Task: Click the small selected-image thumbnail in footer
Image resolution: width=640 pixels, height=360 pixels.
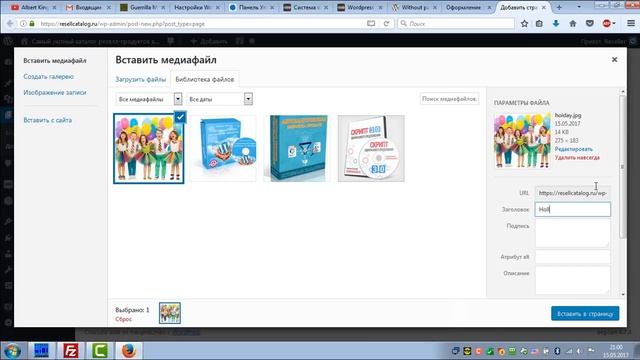Action: 170,313
